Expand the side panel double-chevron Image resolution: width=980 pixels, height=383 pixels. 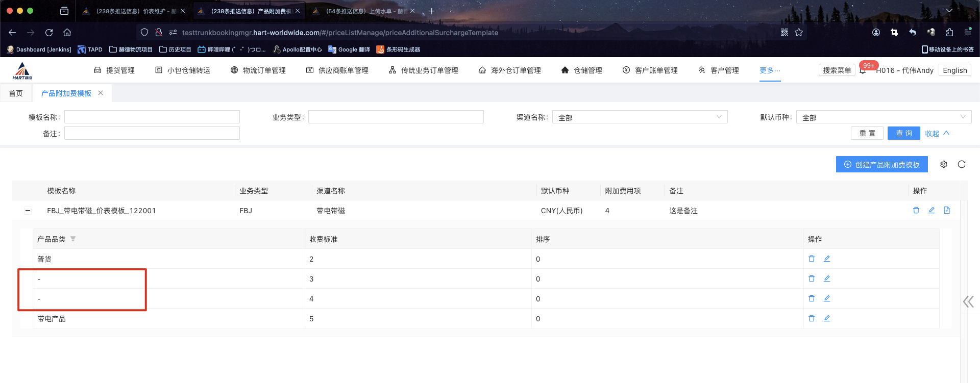click(968, 301)
